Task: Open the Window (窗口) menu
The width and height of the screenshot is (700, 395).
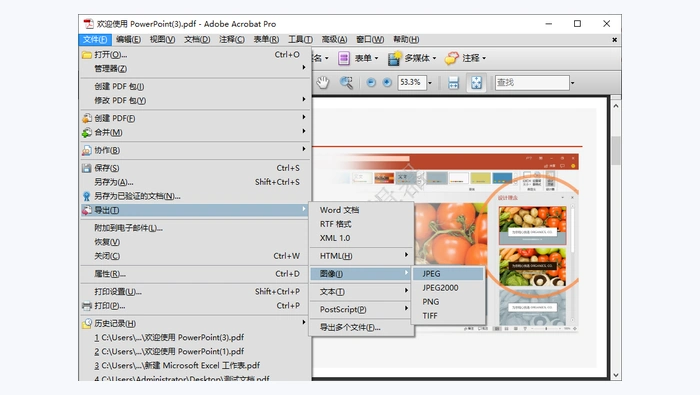Action: pyautogui.click(x=370, y=40)
